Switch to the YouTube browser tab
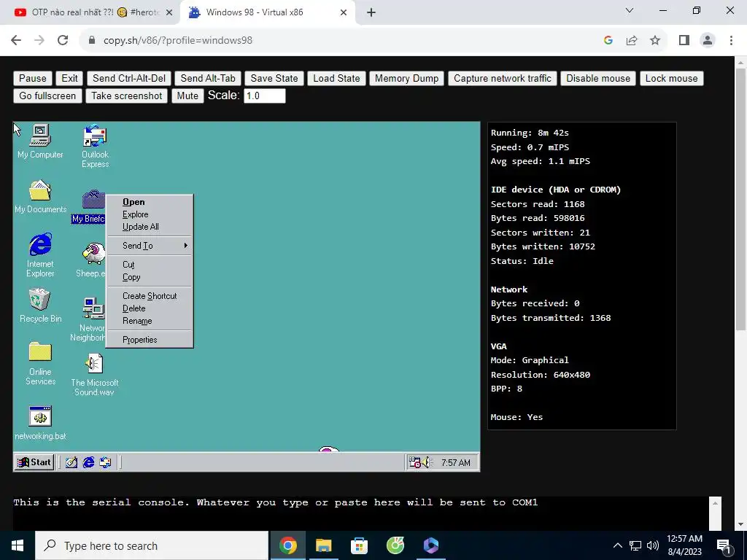 pyautogui.click(x=90, y=12)
